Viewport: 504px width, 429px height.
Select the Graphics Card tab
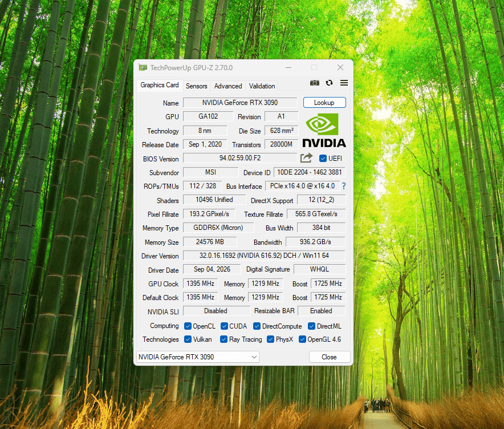coord(160,85)
